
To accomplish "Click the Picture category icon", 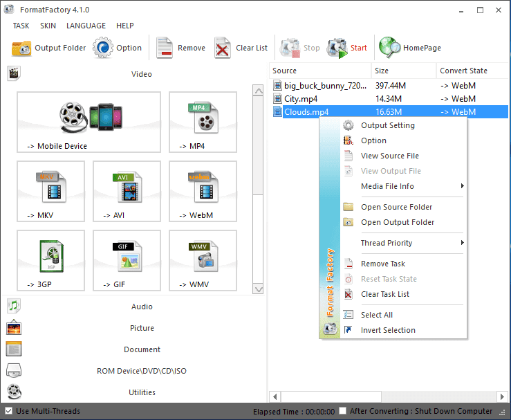I will click(x=14, y=328).
